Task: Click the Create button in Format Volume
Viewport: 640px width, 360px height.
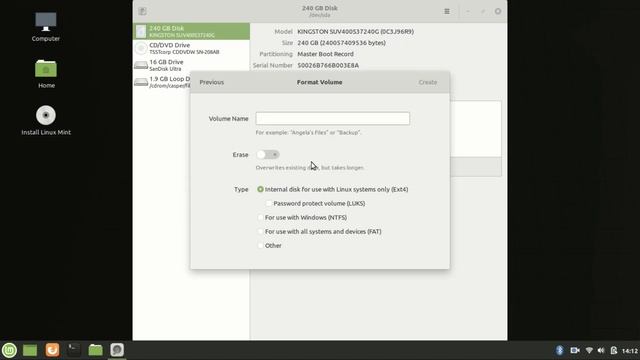Action: coord(428,82)
